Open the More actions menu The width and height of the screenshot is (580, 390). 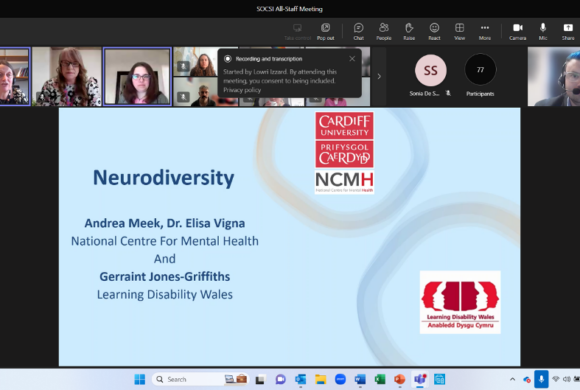(485, 31)
